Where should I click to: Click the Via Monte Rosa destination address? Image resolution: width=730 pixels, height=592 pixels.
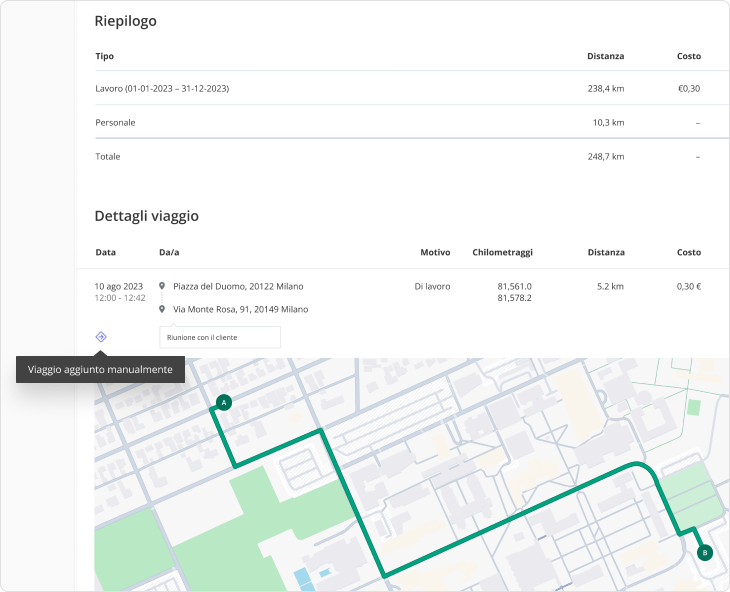click(240, 310)
